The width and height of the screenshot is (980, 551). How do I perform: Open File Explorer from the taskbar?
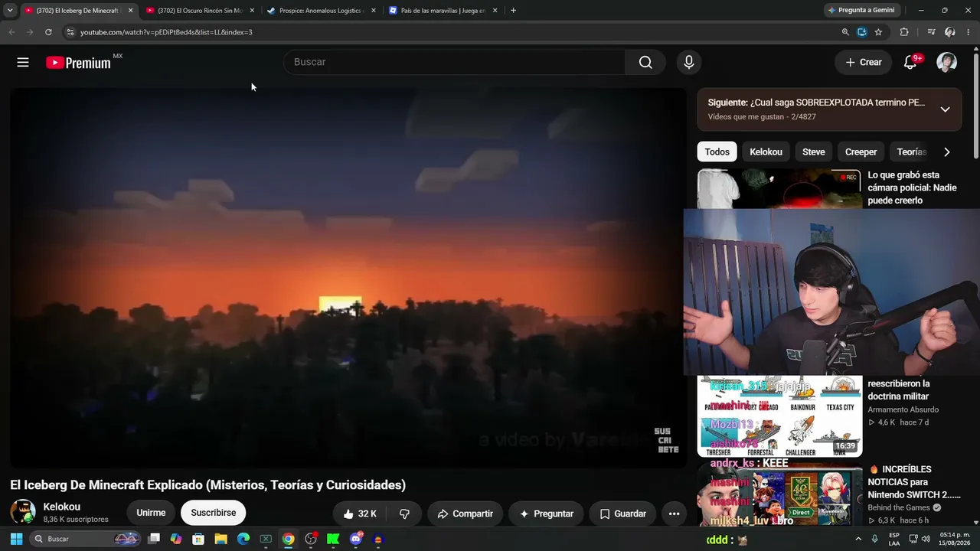220,539
